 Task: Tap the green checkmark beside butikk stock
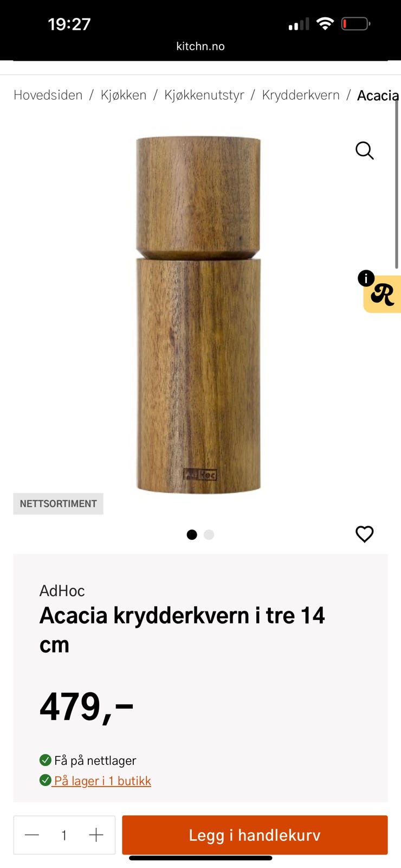[46, 780]
